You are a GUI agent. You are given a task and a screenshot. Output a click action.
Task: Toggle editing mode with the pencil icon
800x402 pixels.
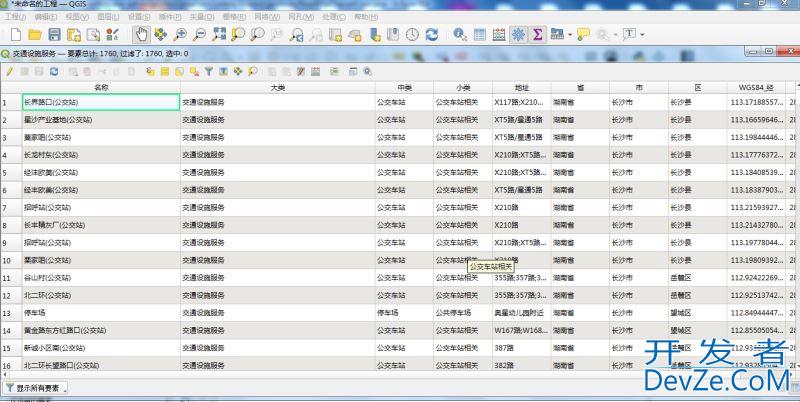(9, 71)
